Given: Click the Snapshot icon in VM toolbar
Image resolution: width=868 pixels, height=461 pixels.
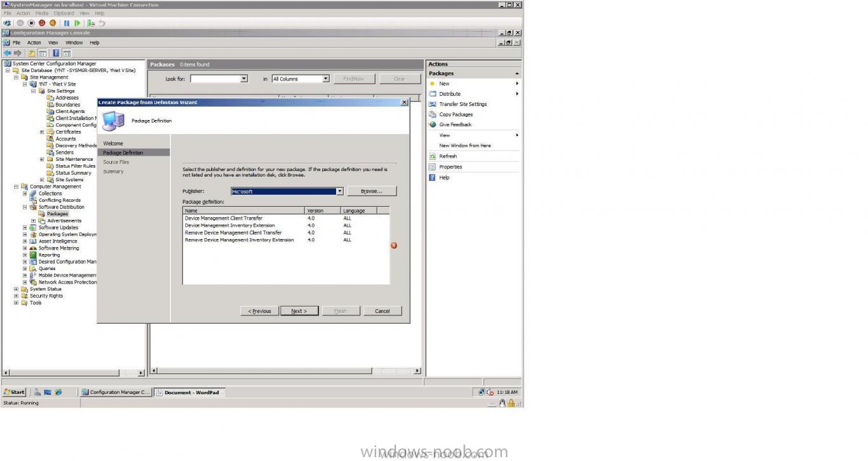Looking at the screenshot, I should (x=91, y=23).
